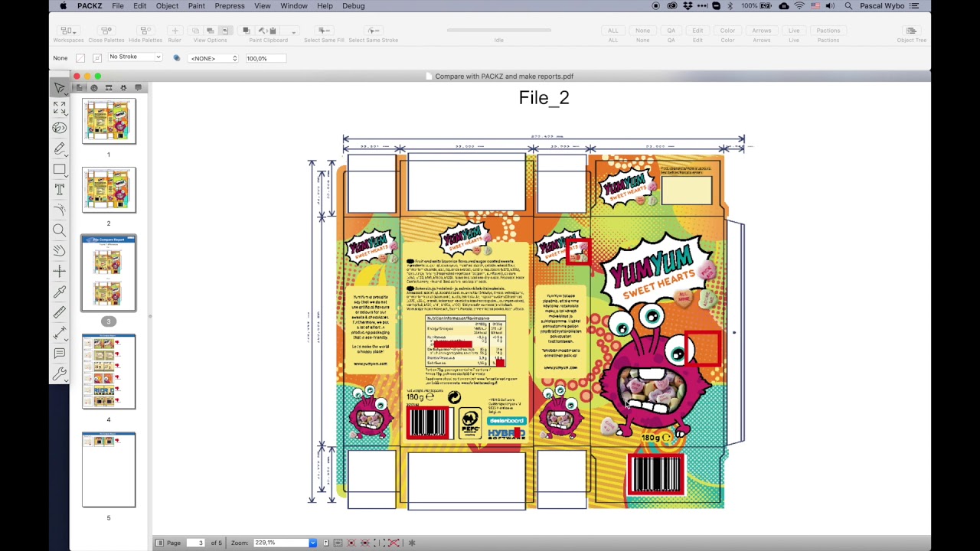Open the Debug menu
Image resolution: width=980 pixels, height=551 pixels.
[353, 6]
